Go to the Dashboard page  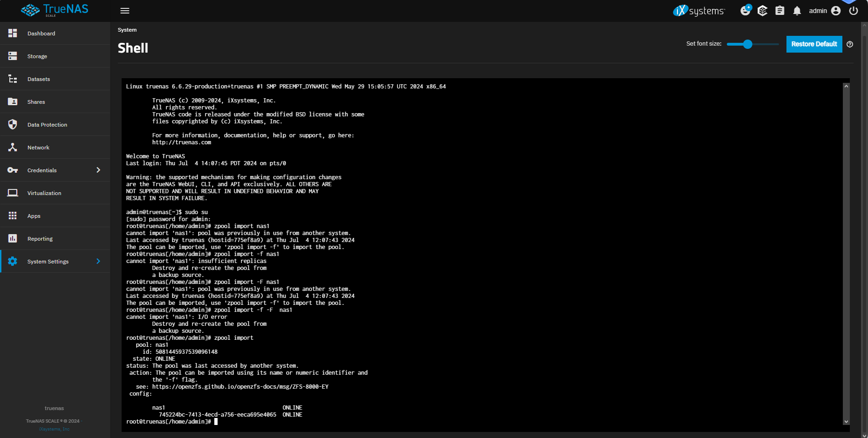coord(41,34)
